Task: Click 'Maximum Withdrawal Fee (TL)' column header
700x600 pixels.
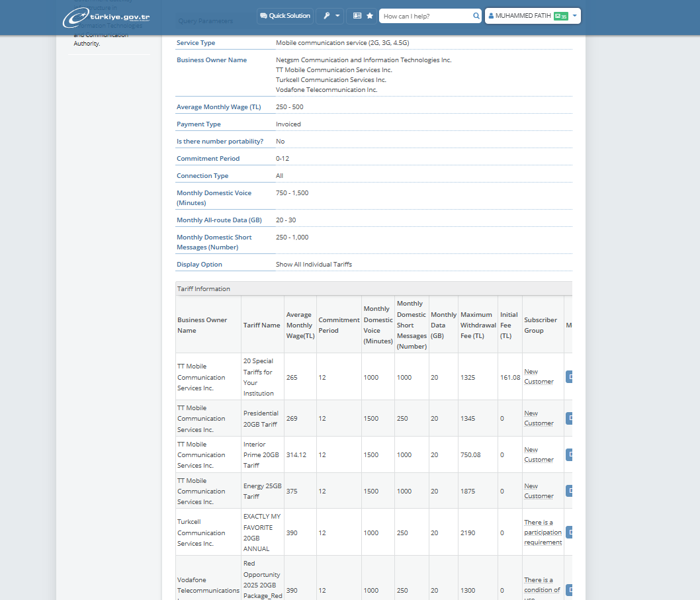Action: [x=478, y=325]
